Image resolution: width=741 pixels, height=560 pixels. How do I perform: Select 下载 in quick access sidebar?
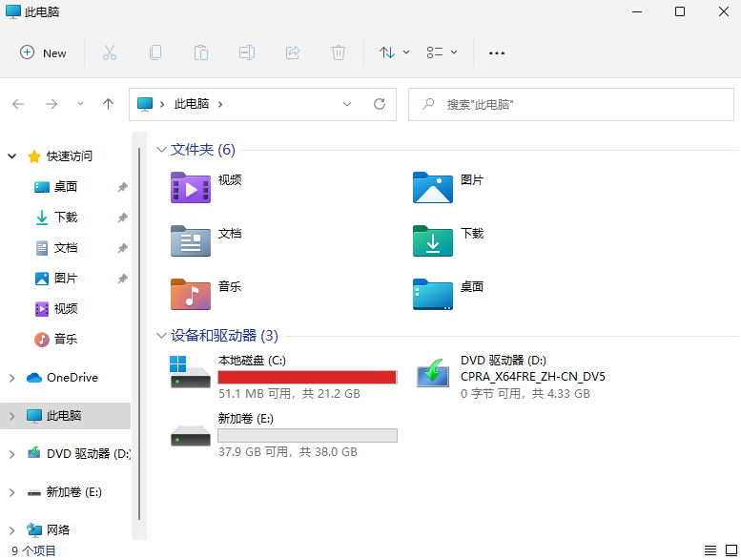tap(65, 218)
